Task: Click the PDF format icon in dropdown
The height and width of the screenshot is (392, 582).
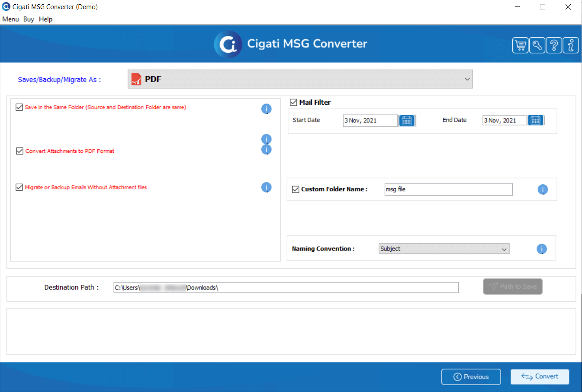Action: pos(136,79)
